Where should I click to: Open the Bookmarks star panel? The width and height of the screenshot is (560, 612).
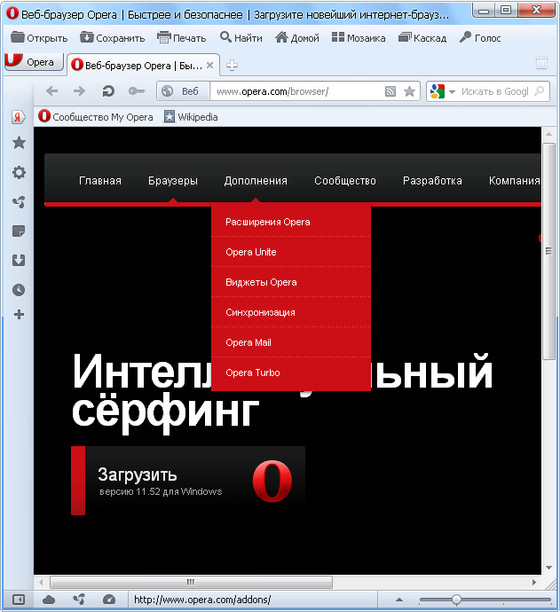(19, 142)
